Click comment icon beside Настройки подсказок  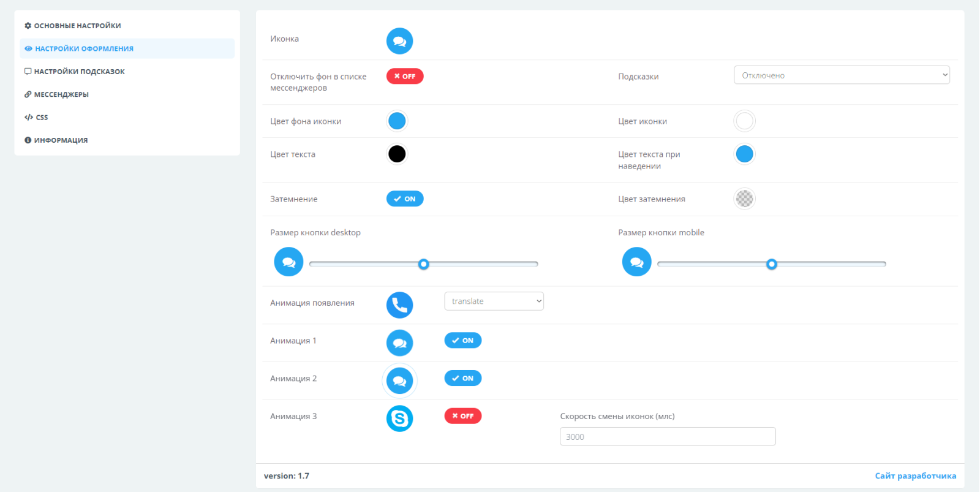coord(28,71)
